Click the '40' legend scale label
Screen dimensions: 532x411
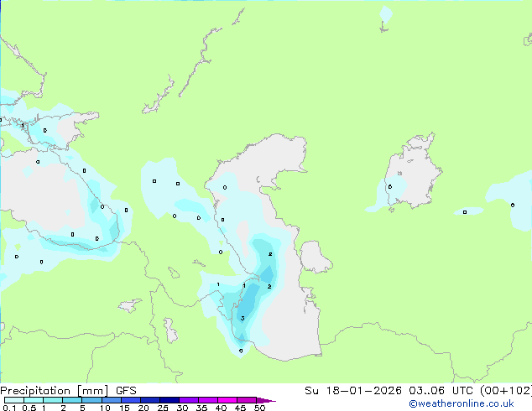pos(221,408)
